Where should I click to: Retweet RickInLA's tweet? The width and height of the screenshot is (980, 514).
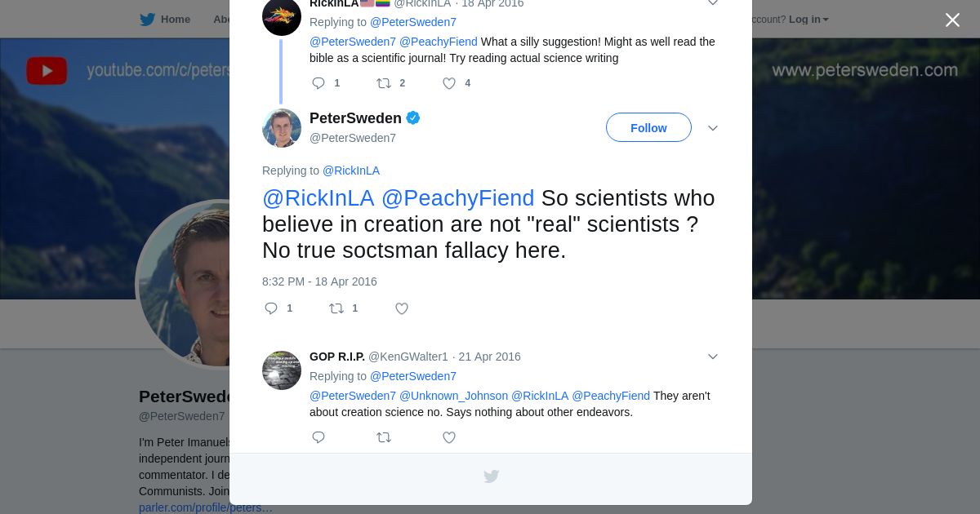pos(384,83)
